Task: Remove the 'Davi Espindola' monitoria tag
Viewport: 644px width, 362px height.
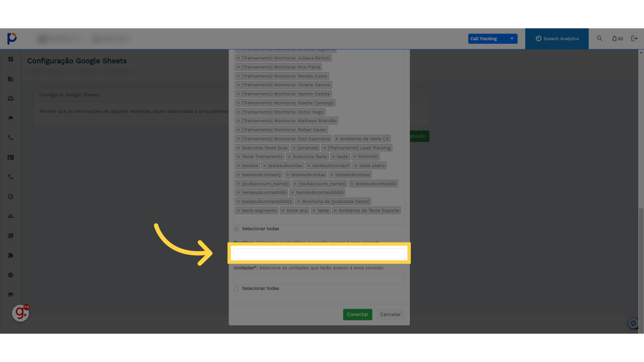Action: point(238,139)
